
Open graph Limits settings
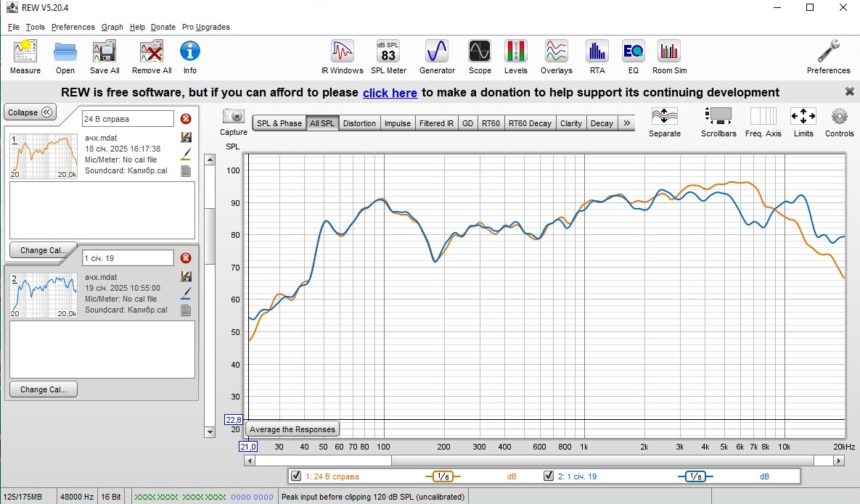pos(803,122)
